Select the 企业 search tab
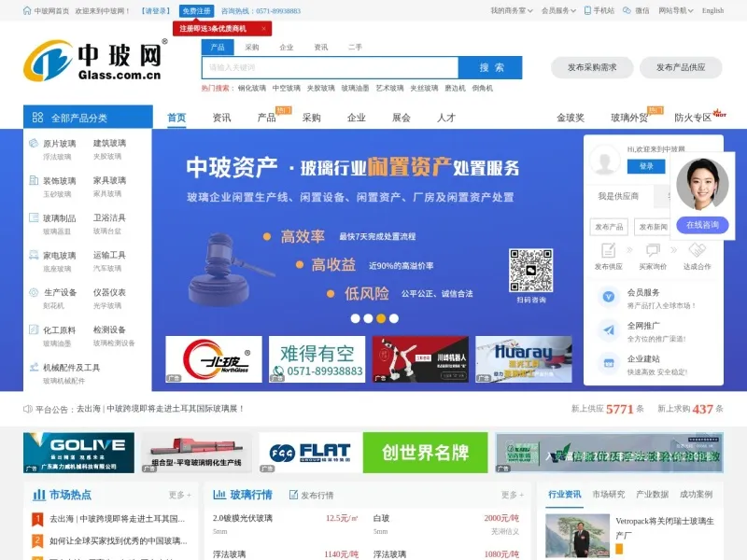The width and height of the screenshot is (747, 560). click(287, 48)
